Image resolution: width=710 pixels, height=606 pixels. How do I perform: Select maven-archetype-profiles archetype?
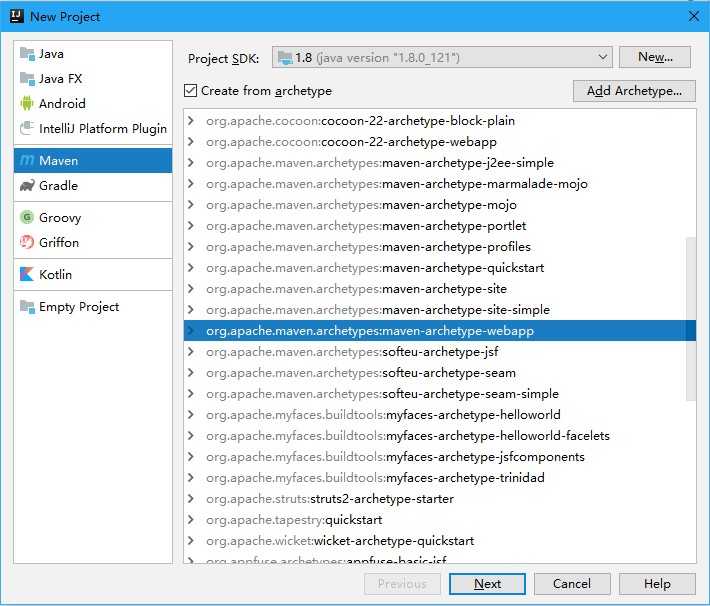[440, 247]
